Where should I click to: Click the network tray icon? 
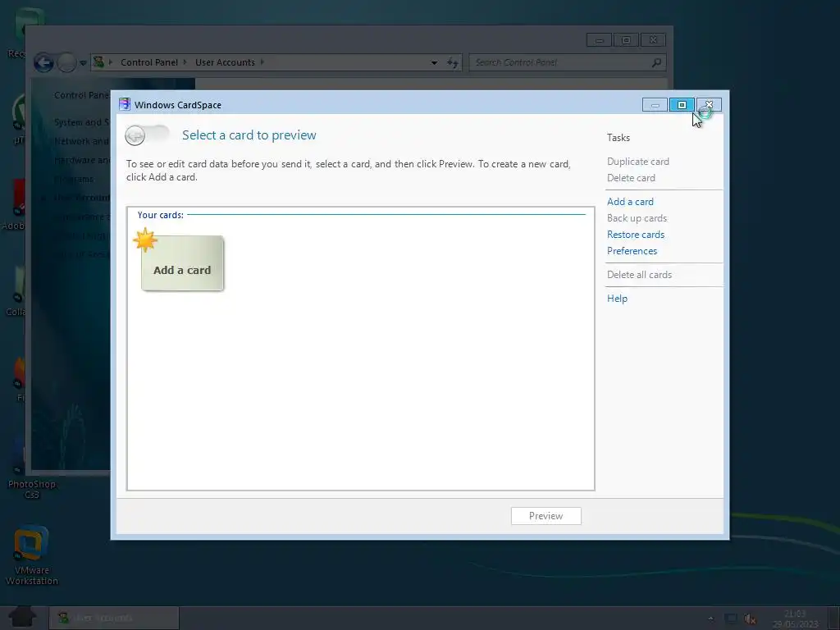tap(730, 619)
